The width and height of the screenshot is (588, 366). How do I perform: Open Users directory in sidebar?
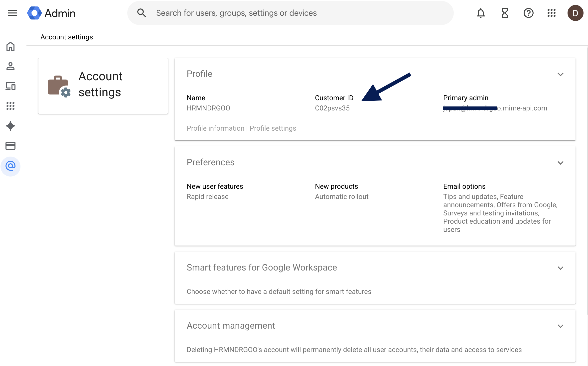click(10, 66)
